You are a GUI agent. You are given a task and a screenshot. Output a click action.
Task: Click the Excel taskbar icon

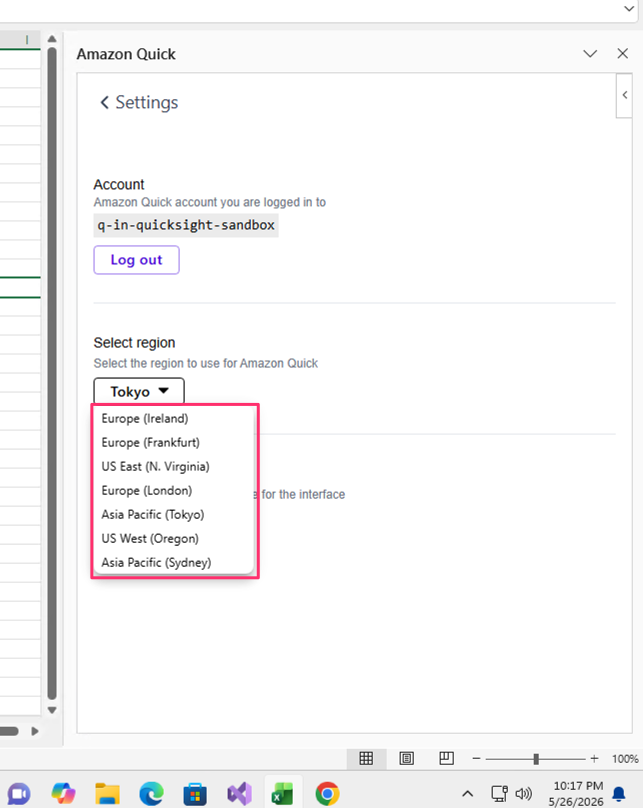click(x=283, y=794)
